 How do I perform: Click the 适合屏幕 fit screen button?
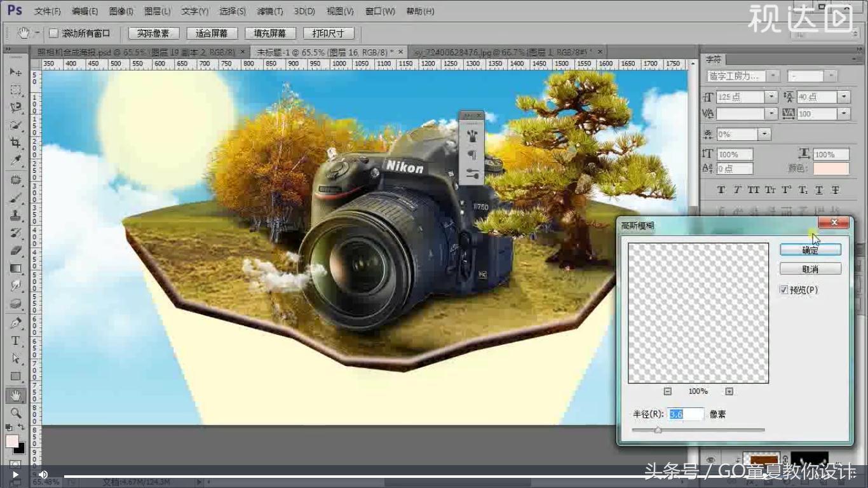[x=212, y=33]
